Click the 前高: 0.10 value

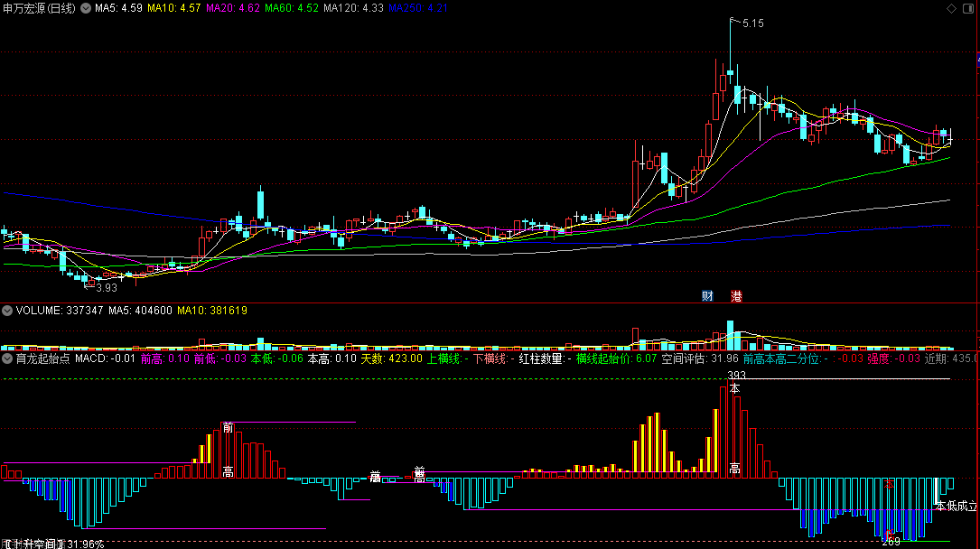[164, 358]
